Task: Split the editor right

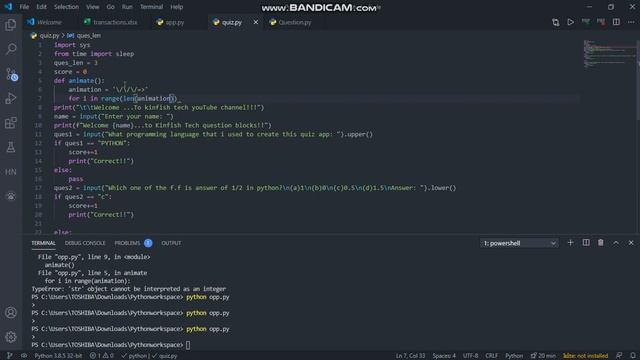Action: 616,22
